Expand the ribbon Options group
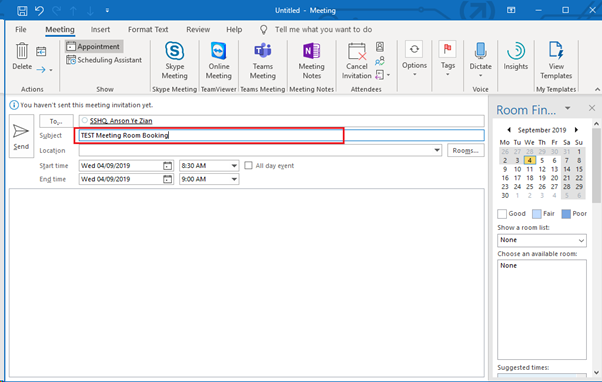 click(x=414, y=58)
